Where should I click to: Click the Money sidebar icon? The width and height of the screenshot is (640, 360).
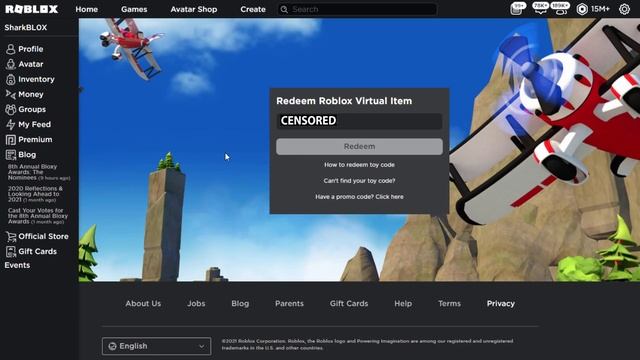(x=11, y=94)
